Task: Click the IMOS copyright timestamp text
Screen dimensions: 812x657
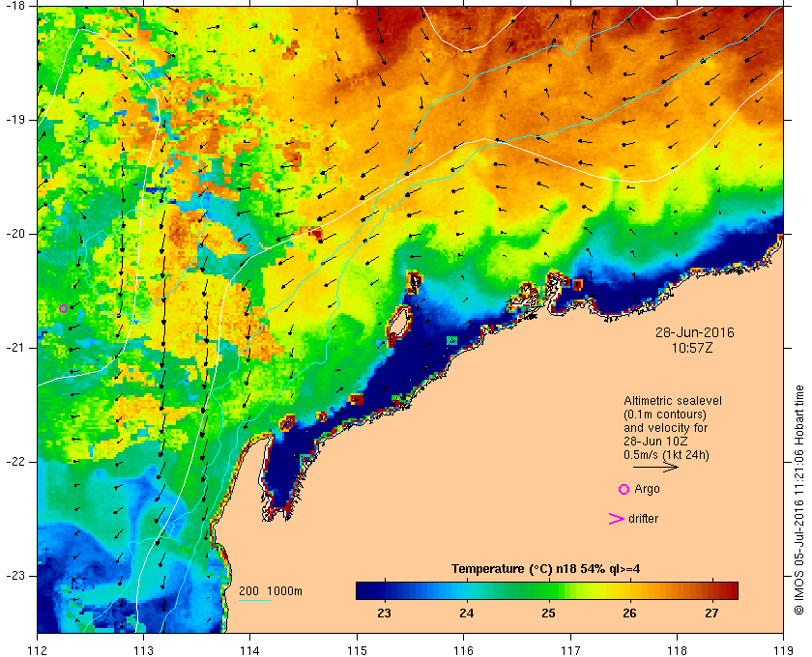Action: click(x=799, y=500)
